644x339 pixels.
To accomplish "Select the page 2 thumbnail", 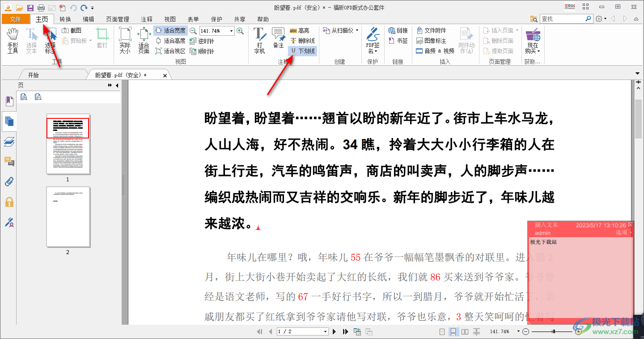I will (68, 217).
